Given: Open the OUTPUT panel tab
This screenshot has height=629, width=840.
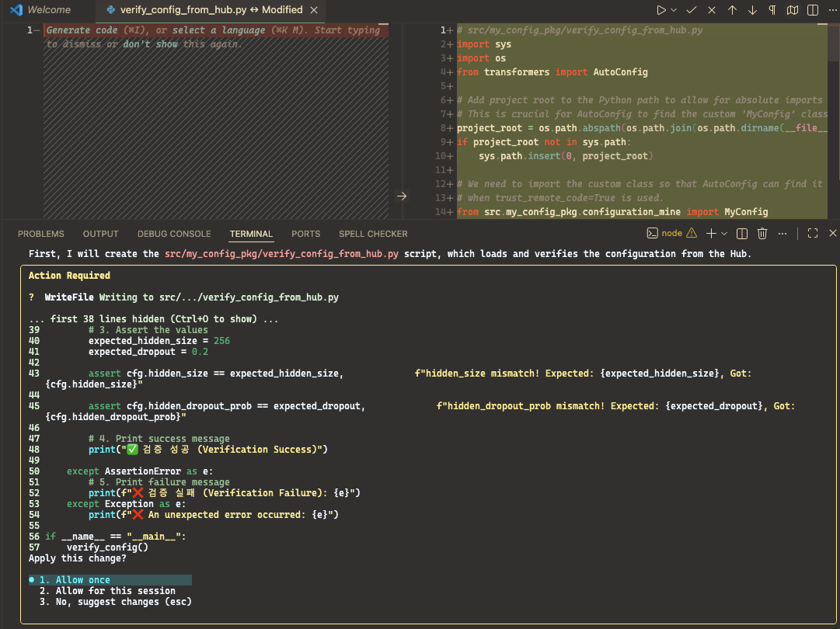Looking at the screenshot, I should [101, 234].
